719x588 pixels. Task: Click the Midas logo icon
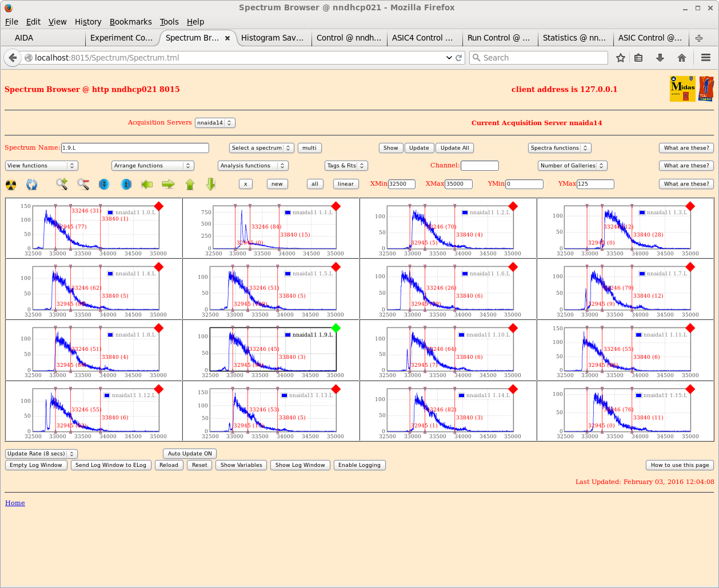coord(682,89)
